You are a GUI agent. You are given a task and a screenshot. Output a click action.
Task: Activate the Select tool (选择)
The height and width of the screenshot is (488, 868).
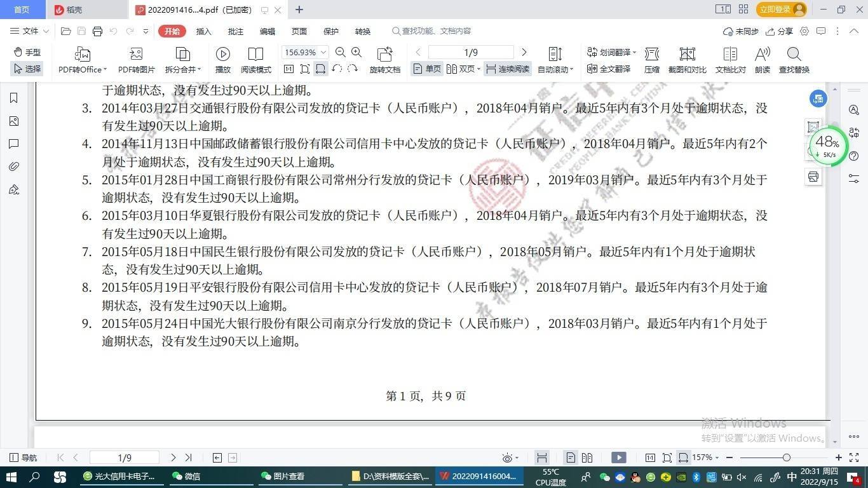pos(27,69)
